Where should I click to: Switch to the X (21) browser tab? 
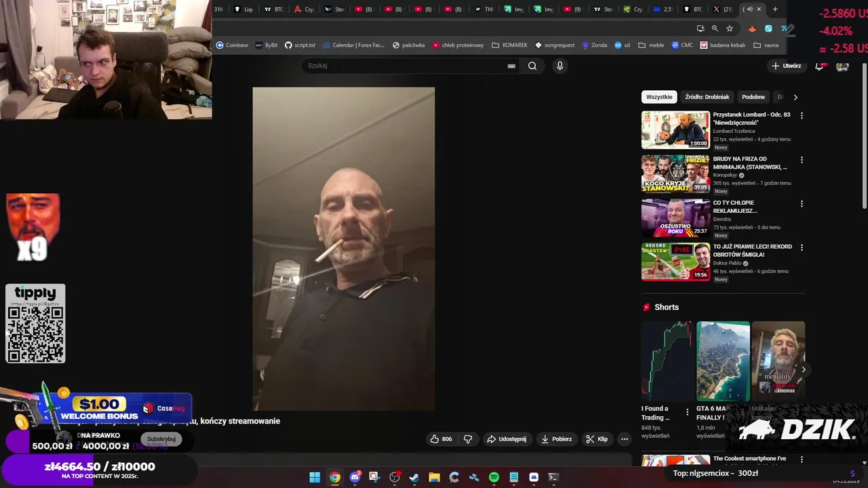723,9
